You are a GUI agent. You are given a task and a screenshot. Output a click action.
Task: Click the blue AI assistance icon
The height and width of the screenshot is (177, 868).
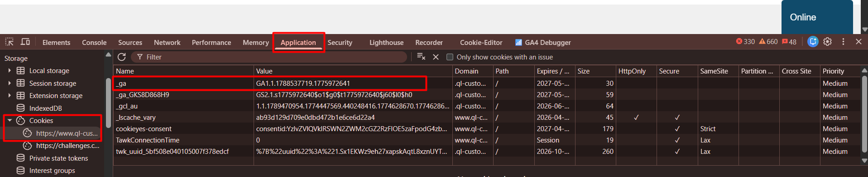[x=813, y=42]
